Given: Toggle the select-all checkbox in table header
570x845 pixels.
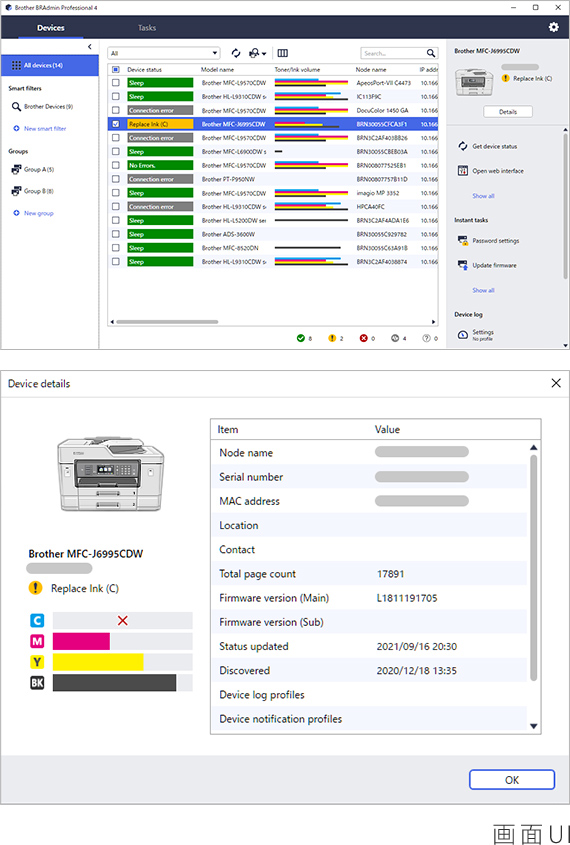Looking at the screenshot, I should pos(115,70).
